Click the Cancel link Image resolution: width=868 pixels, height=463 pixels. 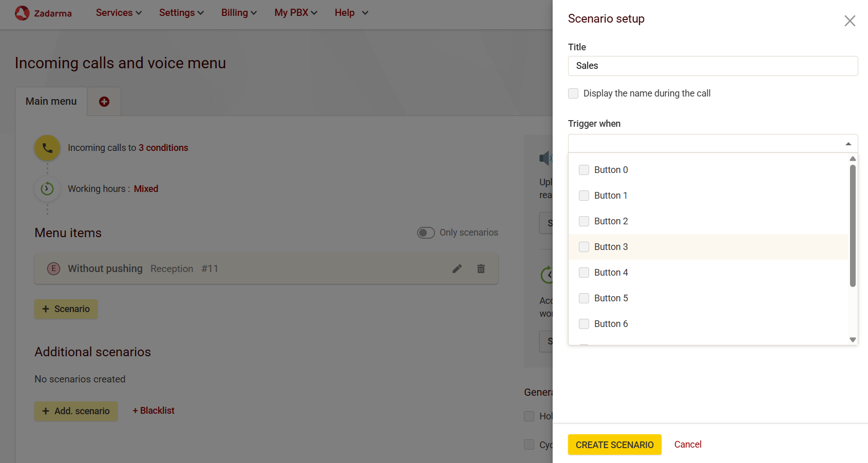point(688,445)
